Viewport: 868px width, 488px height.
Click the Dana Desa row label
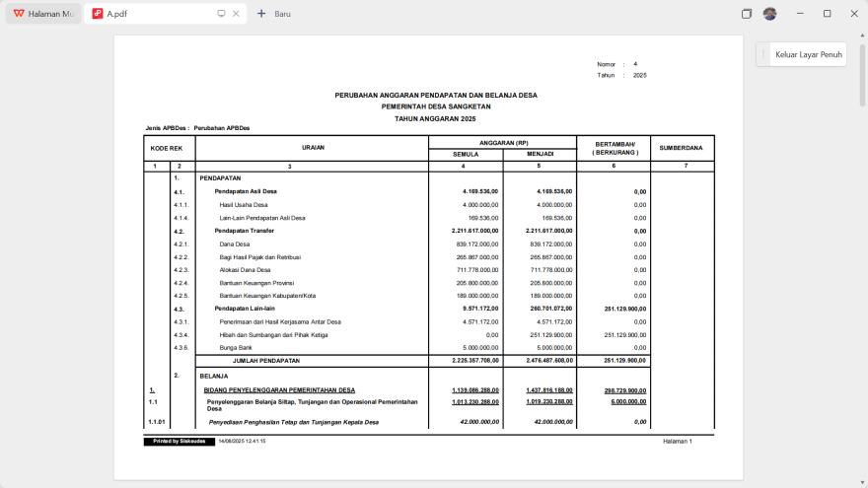(x=234, y=244)
